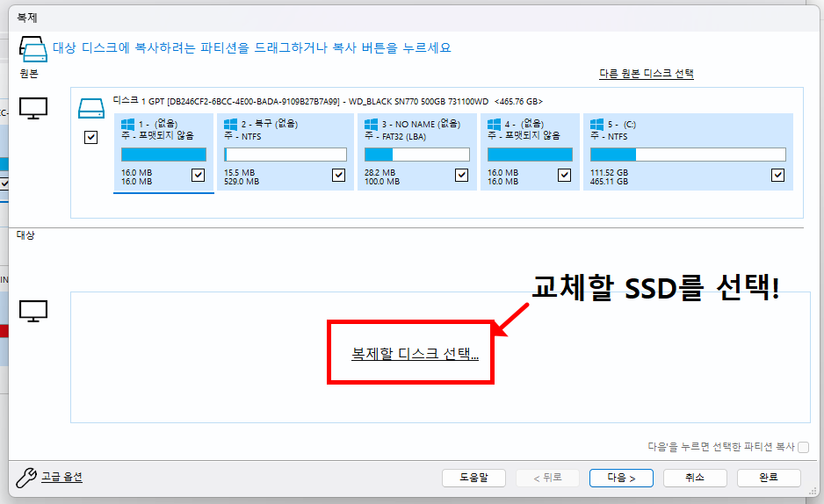Click usage bar of partition 4
Image resolution: width=824 pixels, height=504 pixels.
coord(530,155)
